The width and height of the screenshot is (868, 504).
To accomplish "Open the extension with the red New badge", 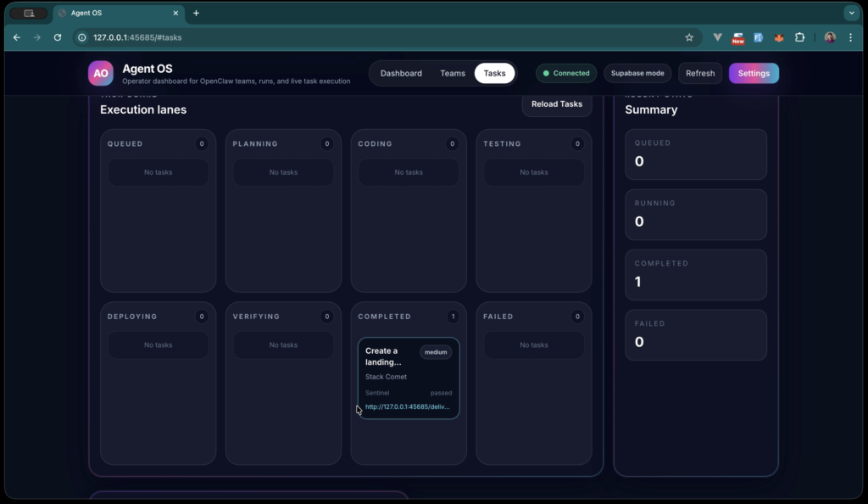I will point(736,37).
